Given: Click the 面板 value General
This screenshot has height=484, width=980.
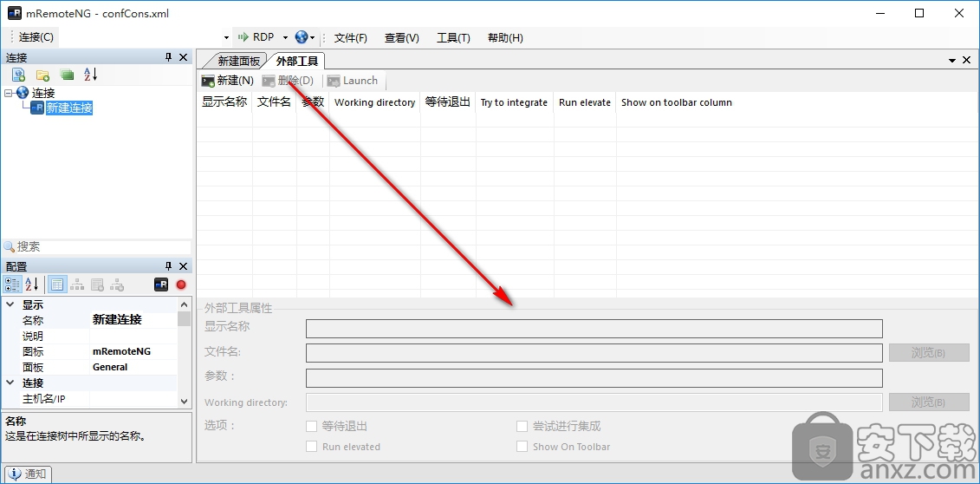Looking at the screenshot, I should coord(110,367).
